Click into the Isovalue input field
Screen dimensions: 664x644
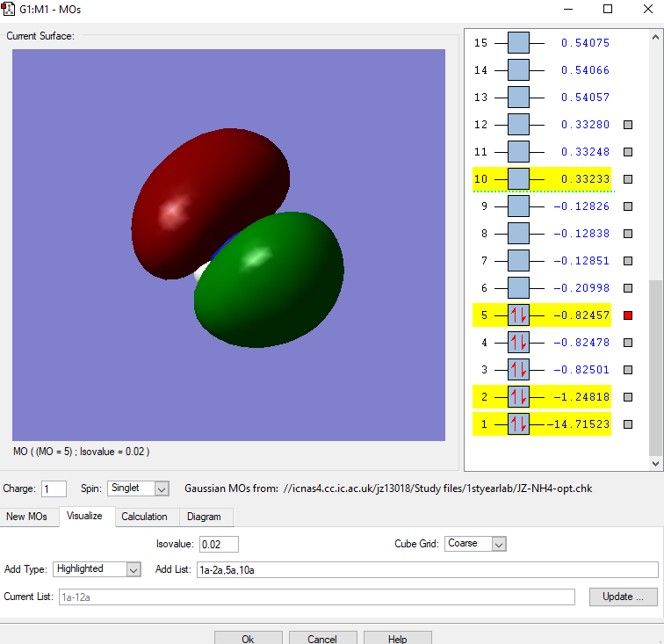pos(219,544)
